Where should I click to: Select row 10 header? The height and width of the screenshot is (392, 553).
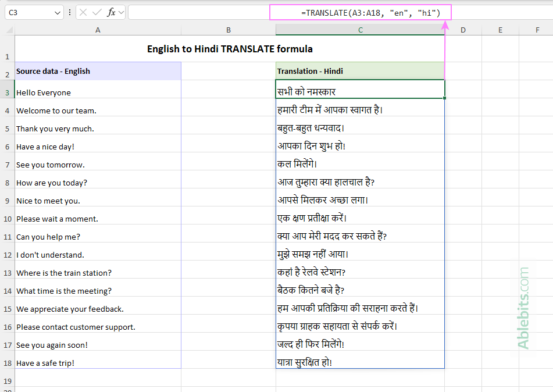(x=7, y=215)
